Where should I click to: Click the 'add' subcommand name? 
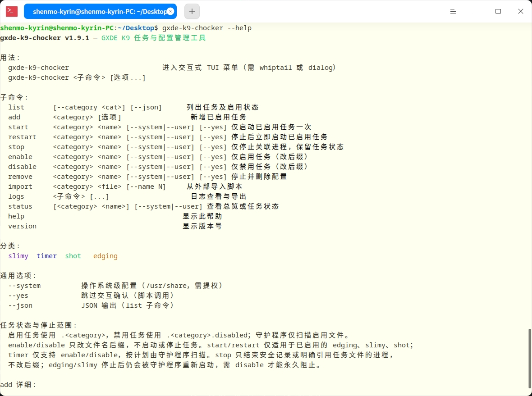[x=14, y=117]
